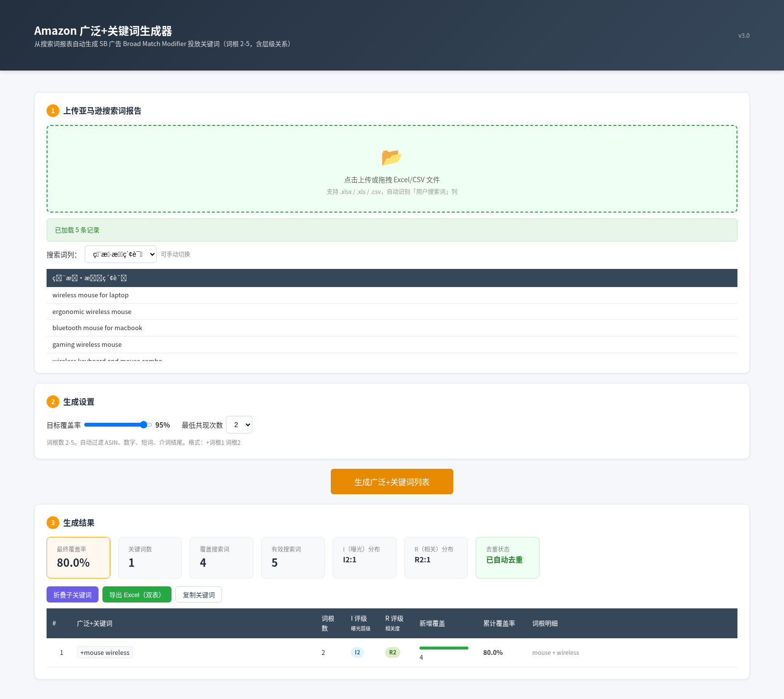Click the 生成广泛+关键词列表 button
784x699 pixels.
[x=392, y=482]
